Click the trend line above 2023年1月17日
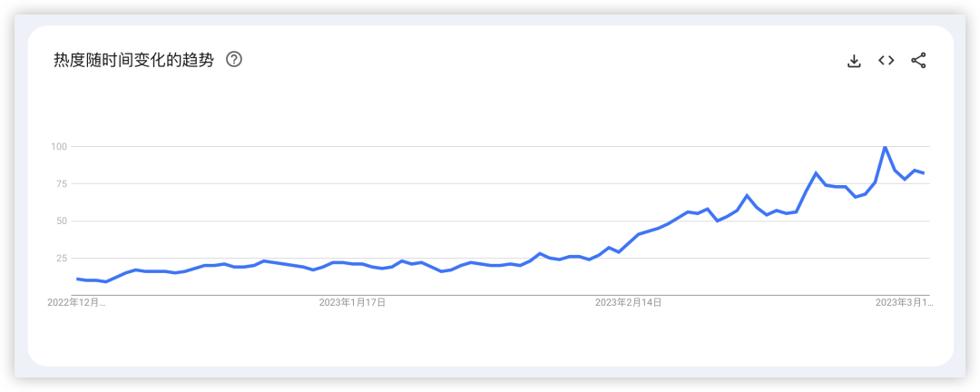Viewport: 980px width, 392px height. (352, 263)
